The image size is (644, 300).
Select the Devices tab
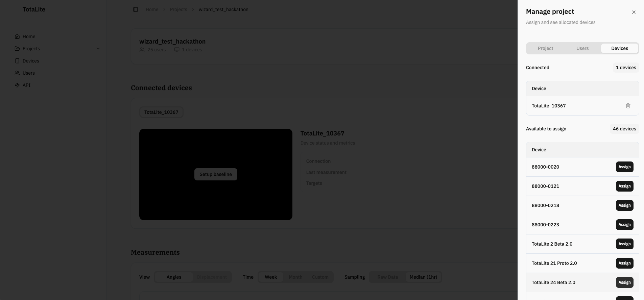click(x=620, y=48)
